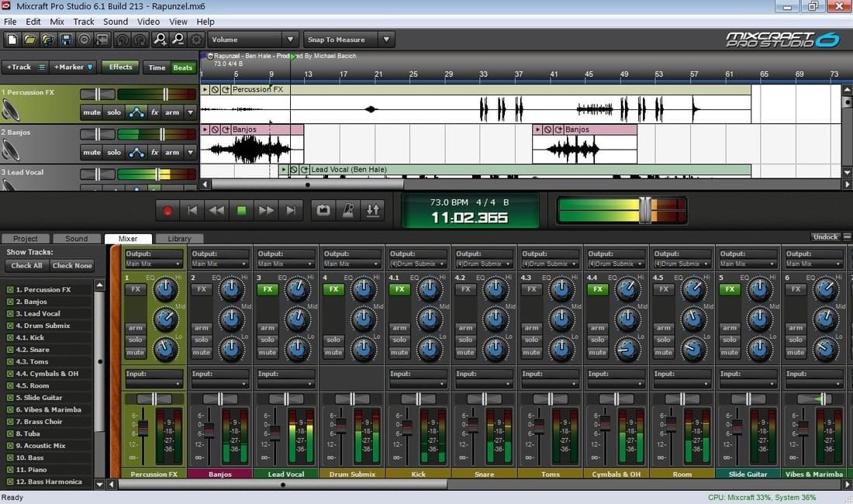Open the Percussion FX track options arrow

pyautogui.click(x=191, y=112)
